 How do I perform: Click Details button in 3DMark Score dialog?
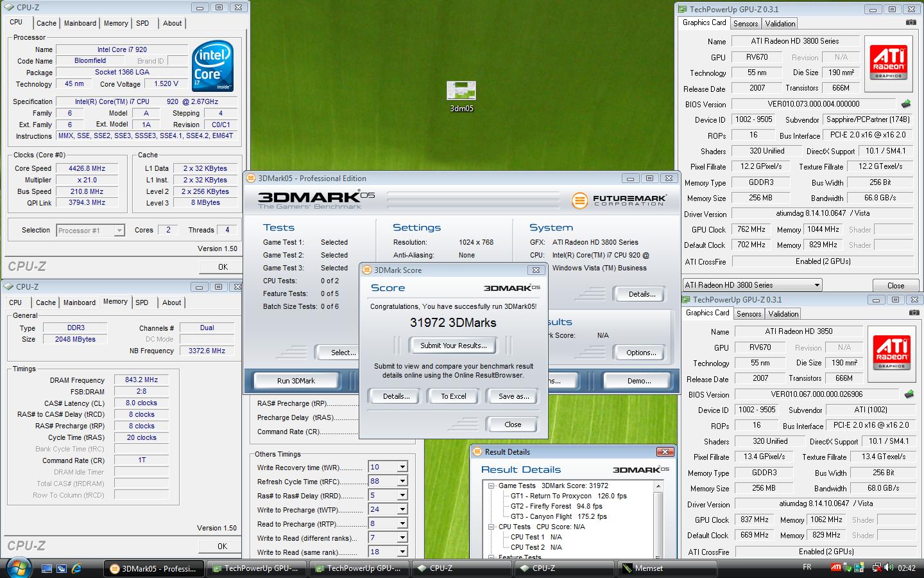(x=396, y=396)
